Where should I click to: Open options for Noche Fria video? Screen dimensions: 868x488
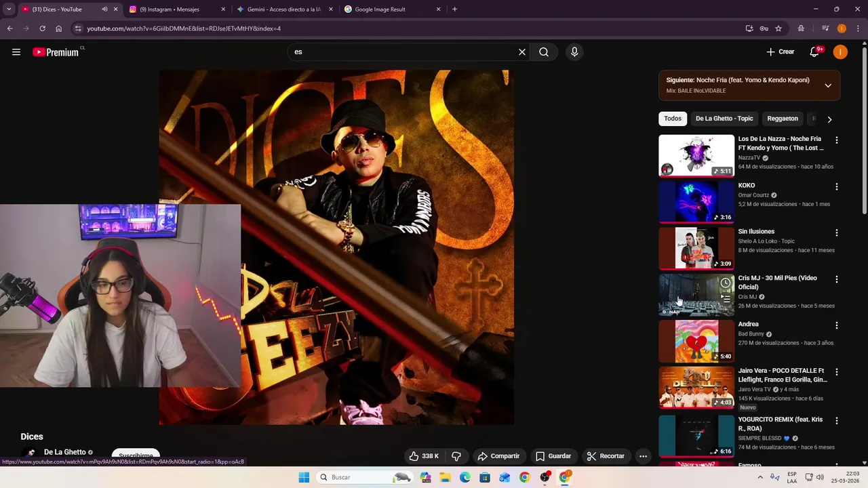836,140
